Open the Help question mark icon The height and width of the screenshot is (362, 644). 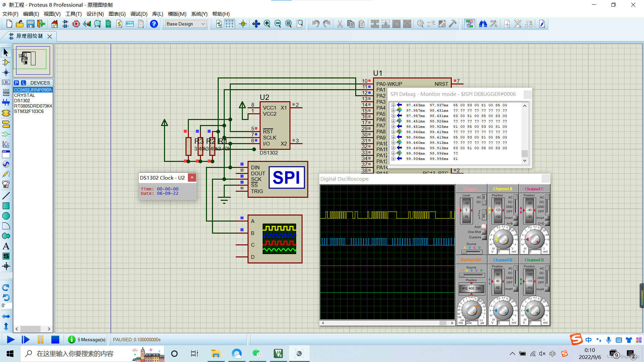[x=154, y=24]
